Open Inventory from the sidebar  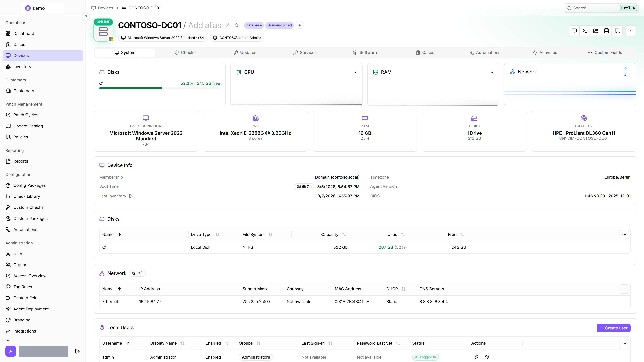[x=43, y=67]
